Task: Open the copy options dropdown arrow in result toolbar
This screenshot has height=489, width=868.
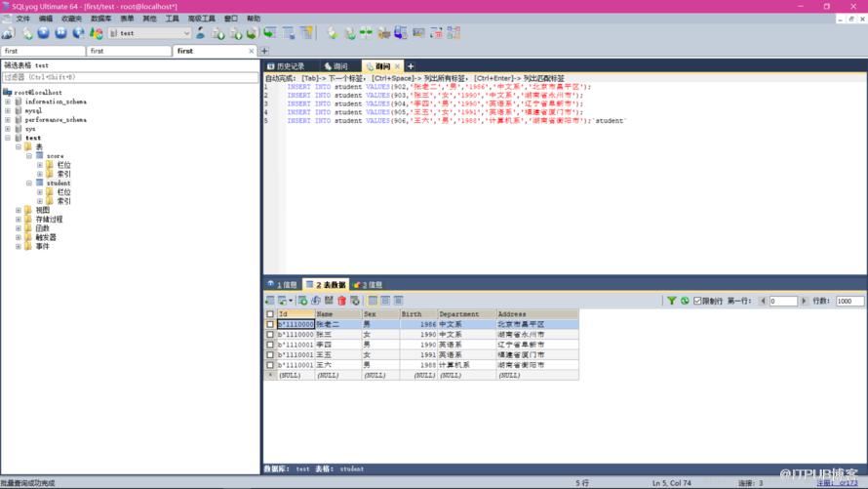Action: click(291, 301)
